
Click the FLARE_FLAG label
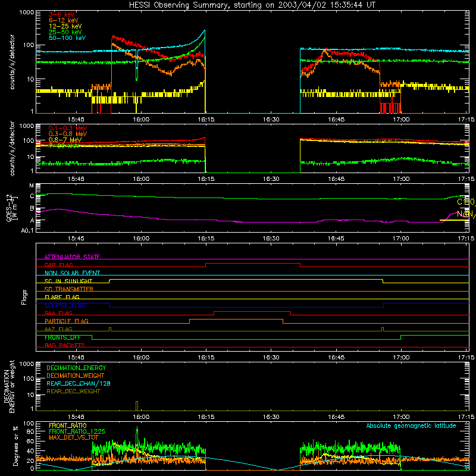click(x=62, y=297)
